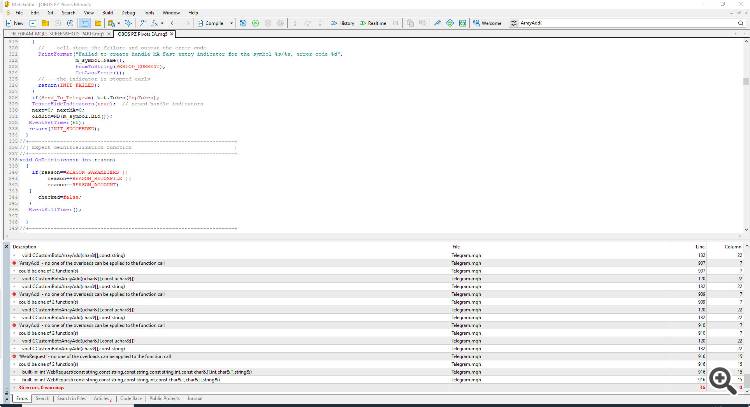Select the Errors tab in Toolbox
The width and height of the screenshot is (750, 407).
coord(22,398)
